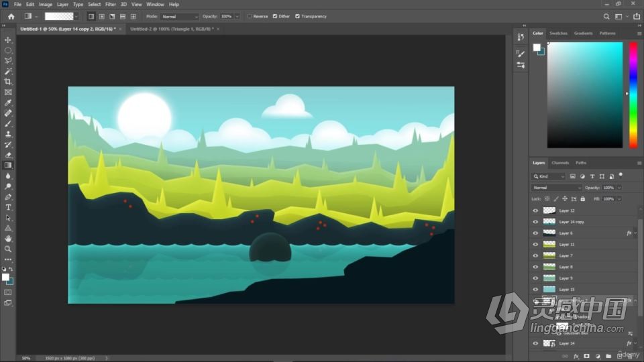Image resolution: width=644 pixels, height=362 pixels.
Task: Expand Layer 6 effects arrow
Action: (x=635, y=233)
